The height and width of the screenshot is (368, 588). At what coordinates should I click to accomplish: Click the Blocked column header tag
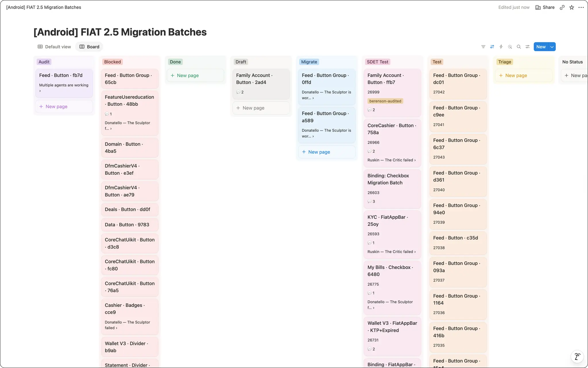[113, 62]
